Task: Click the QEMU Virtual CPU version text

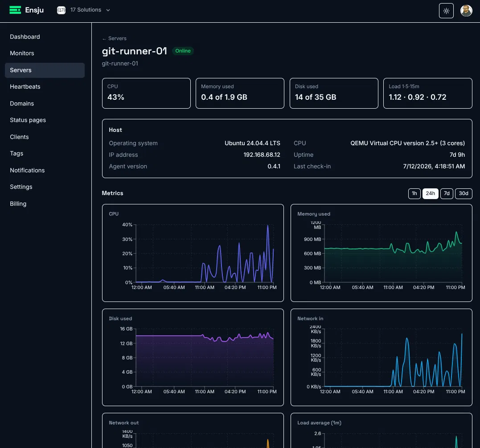Action: tap(407, 143)
